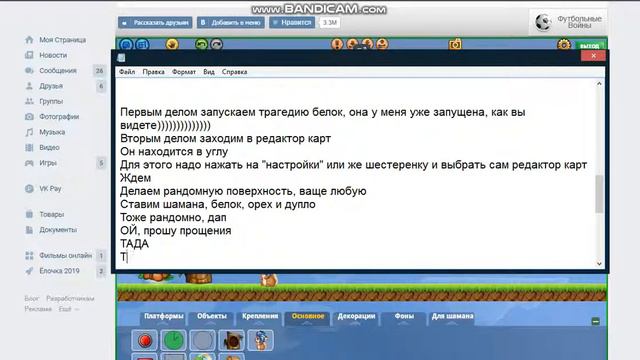The height and width of the screenshot is (360, 640).
Task: Switch to the Декорации tab
Action: click(x=356, y=316)
